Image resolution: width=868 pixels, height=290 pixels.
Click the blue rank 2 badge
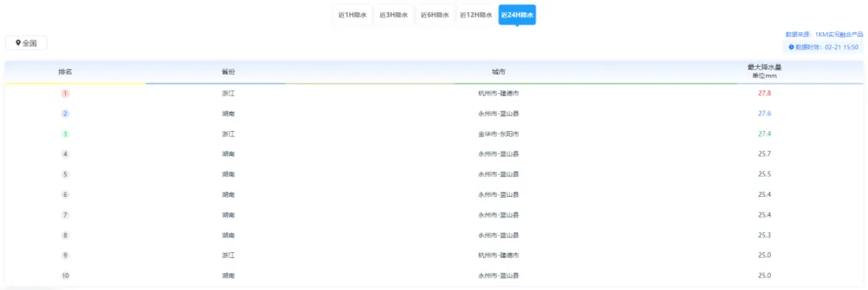coord(65,113)
